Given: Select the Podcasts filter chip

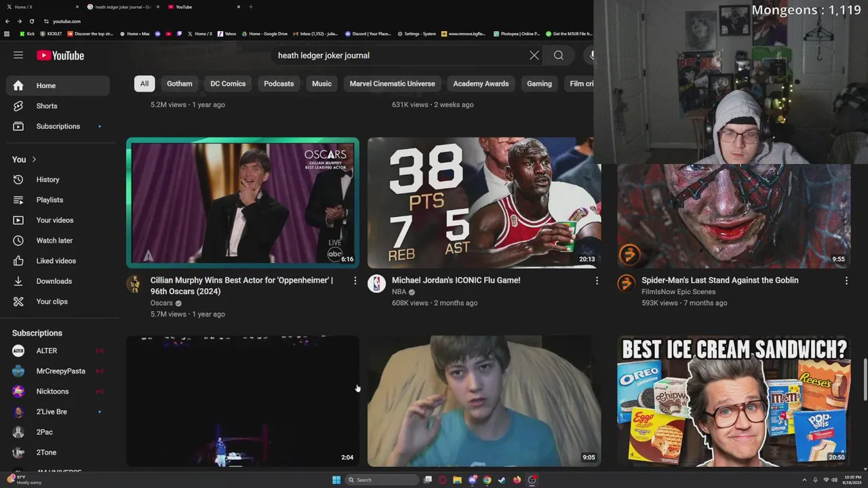Looking at the screenshot, I should (x=279, y=84).
